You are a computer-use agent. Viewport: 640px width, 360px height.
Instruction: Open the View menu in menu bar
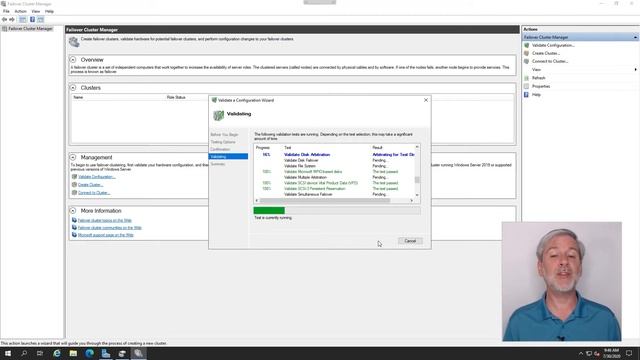[36, 11]
